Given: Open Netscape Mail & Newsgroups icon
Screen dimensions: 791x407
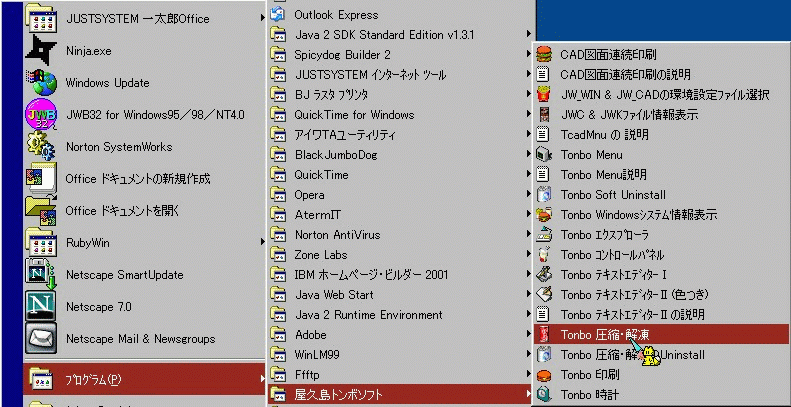Looking at the screenshot, I should coord(40,338).
